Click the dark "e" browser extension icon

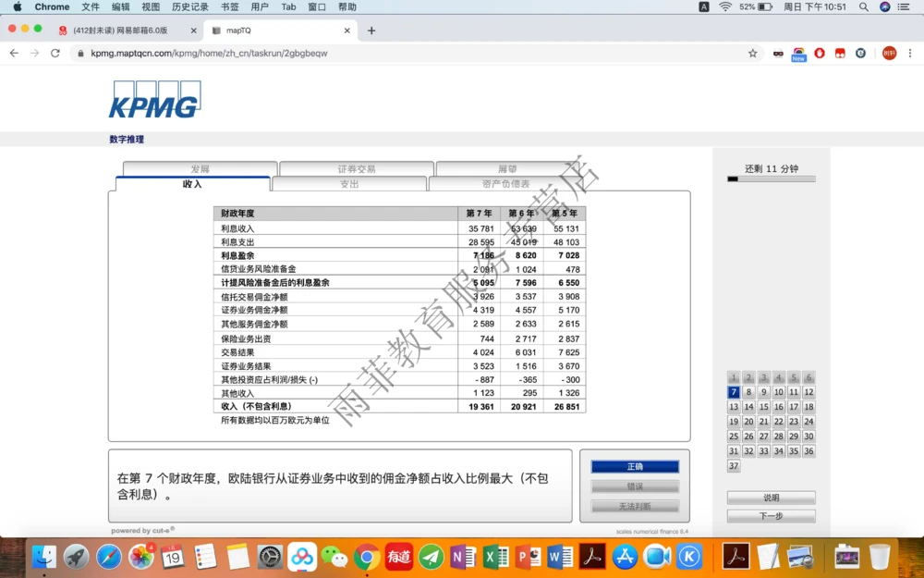click(860, 53)
